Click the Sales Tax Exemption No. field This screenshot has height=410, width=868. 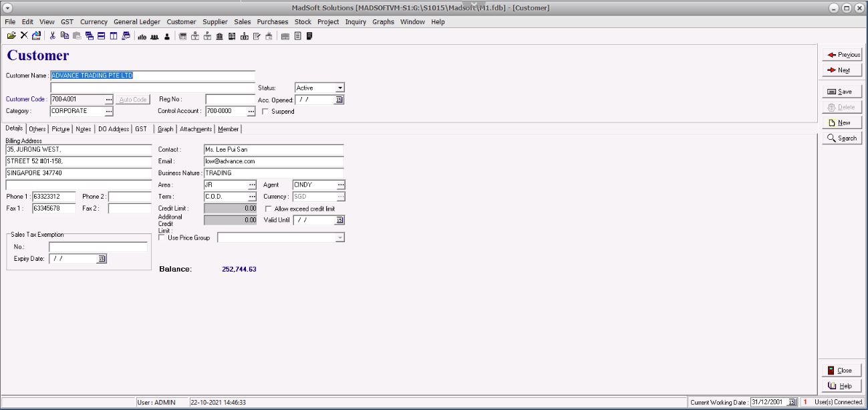coord(98,247)
